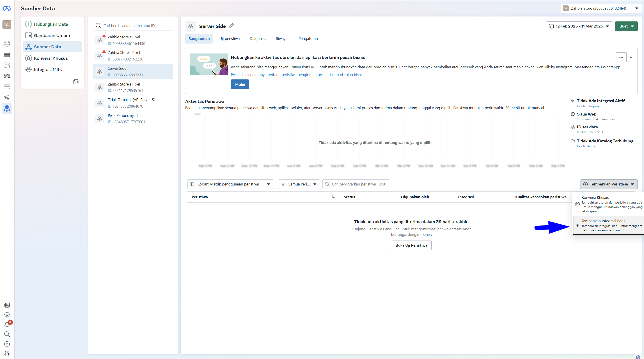The image size is (644, 359).
Task: Select Sumber Data in navigation
Action: coord(53,47)
